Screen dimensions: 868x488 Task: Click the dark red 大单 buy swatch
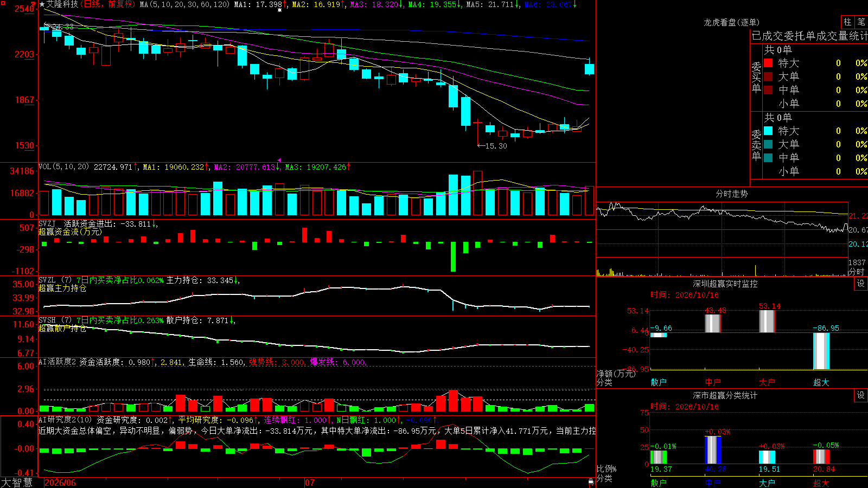point(768,76)
